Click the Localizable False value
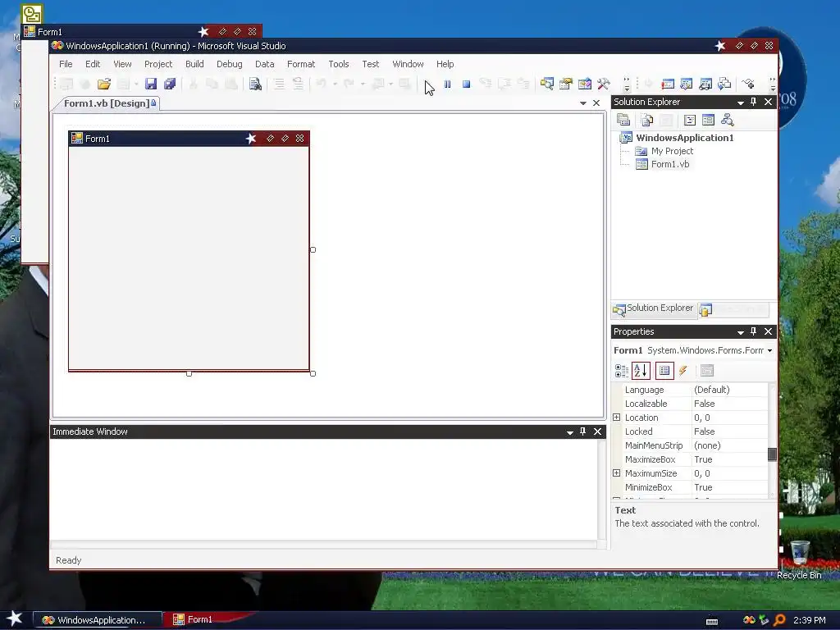The image size is (840, 630). tap(704, 404)
